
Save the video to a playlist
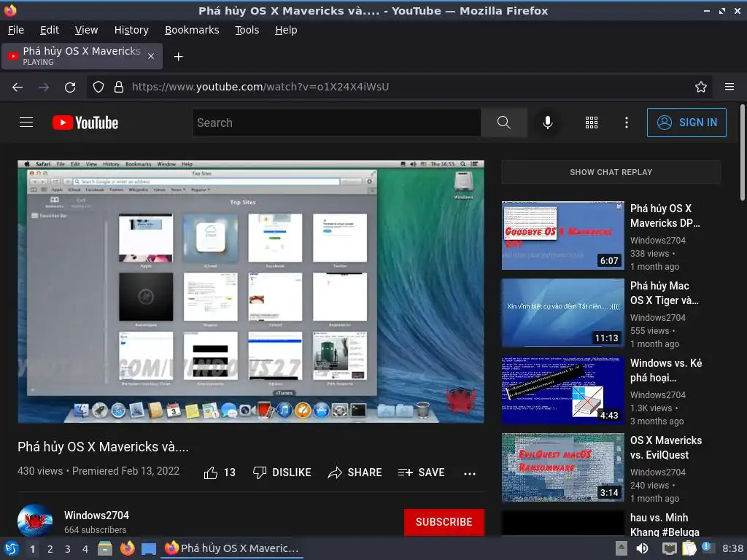pos(421,472)
